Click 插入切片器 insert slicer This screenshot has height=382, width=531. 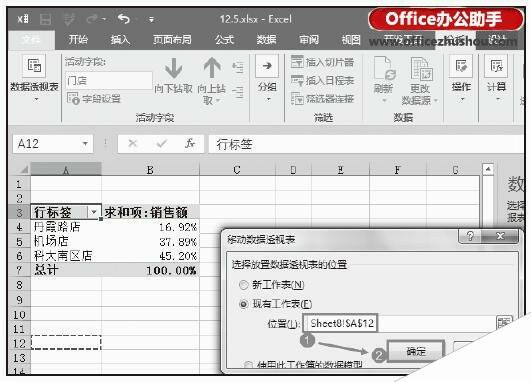322,62
